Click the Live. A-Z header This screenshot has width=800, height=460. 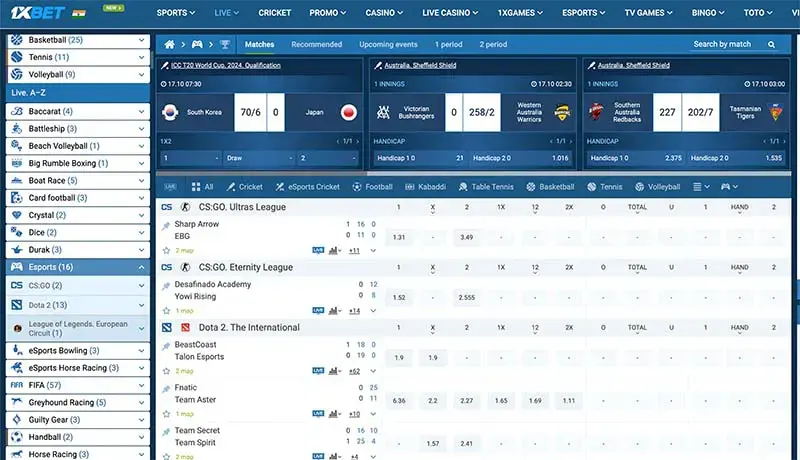coord(78,93)
